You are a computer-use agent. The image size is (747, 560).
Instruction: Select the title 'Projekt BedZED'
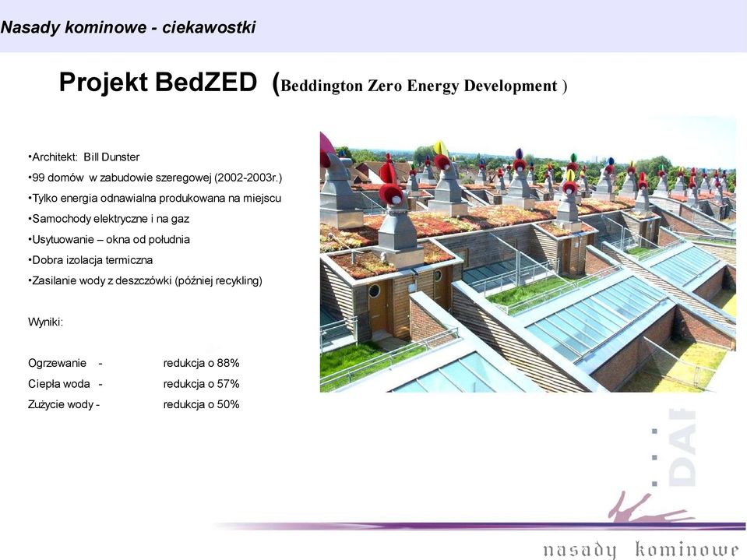(158, 82)
